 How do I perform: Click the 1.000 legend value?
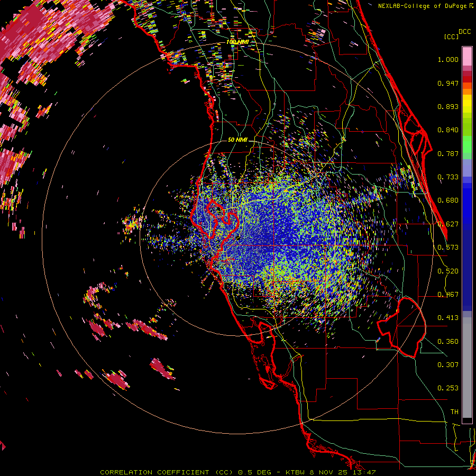click(448, 59)
